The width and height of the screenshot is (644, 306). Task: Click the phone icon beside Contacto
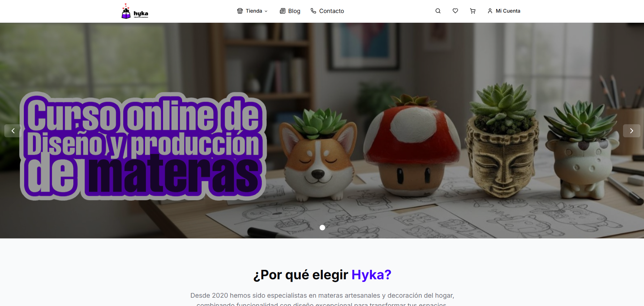pos(313,11)
